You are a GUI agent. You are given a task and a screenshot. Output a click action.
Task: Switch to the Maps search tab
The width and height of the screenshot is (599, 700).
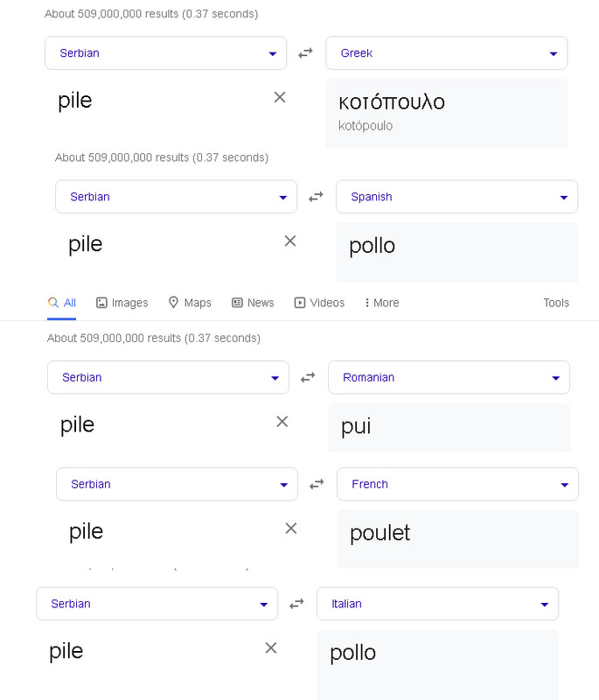[190, 303]
